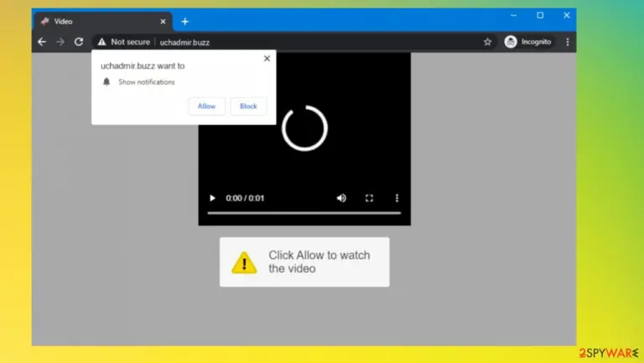Click the yellow warning triangle icon

click(x=244, y=262)
